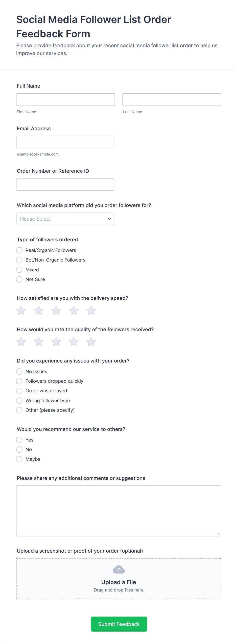Focus the First Name field
Viewport: 235px width, 644px height.
tap(65, 100)
